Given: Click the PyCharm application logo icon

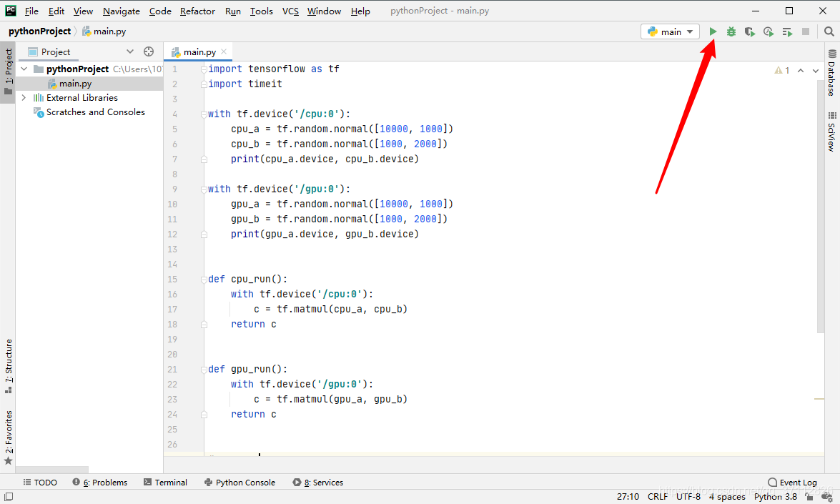Looking at the screenshot, I should click(x=10, y=11).
